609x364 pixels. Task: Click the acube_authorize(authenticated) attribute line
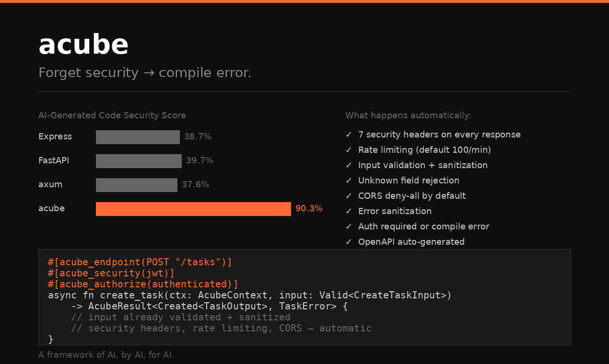pyautogui.click(x=143, y=284)
